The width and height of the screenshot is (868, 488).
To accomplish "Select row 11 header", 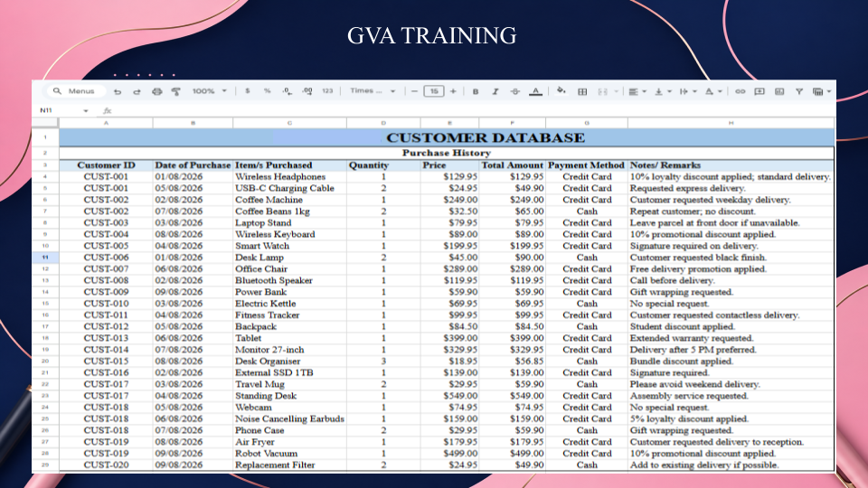I will click(45, 258).
